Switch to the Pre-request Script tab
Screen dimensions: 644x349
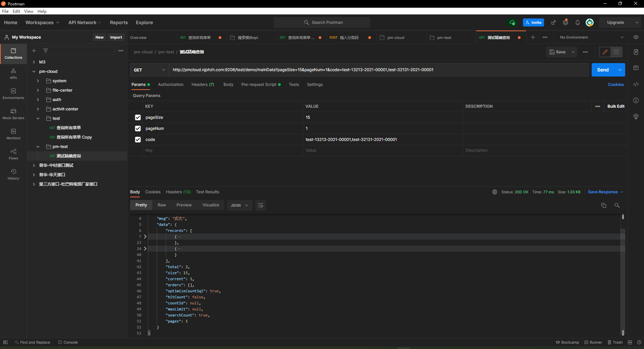pyautogui.click(x=261, y=85)
